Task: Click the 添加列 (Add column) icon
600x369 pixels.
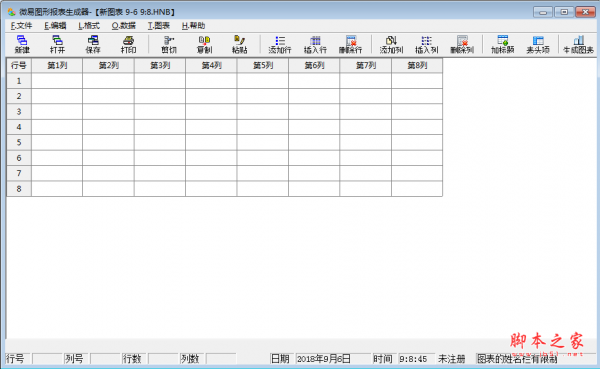Action: tap(391, 44)
